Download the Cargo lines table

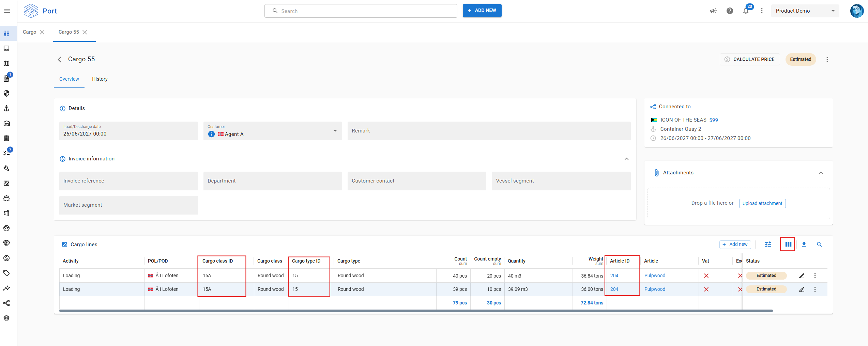click(x=804, y=245)
